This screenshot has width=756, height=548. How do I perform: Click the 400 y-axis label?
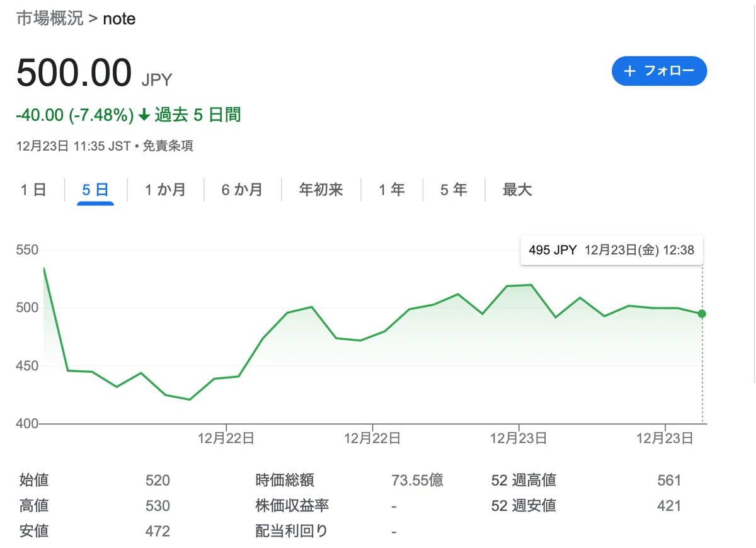click(x=28, y=424)
